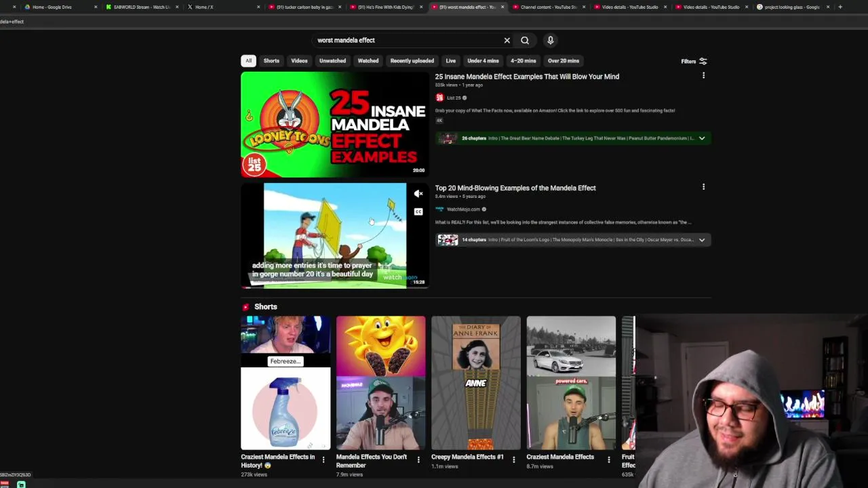Click the red Shorts section logo icon

pyautogui.click(x=245, y=307)
